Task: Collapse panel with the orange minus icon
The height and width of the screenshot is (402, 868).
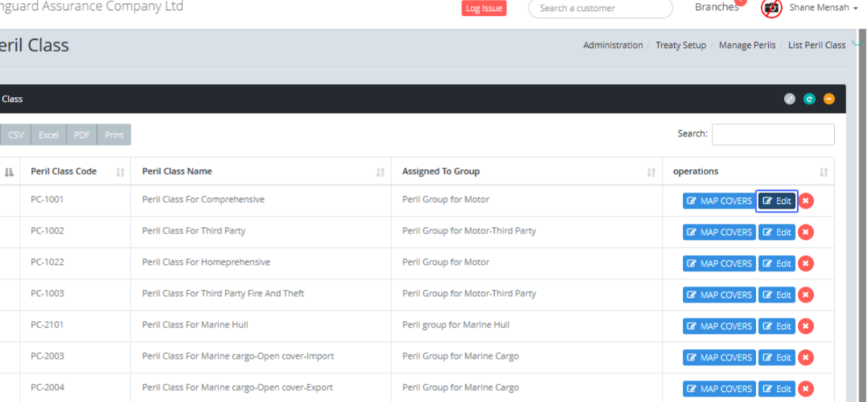Action: tap(829, 99)
